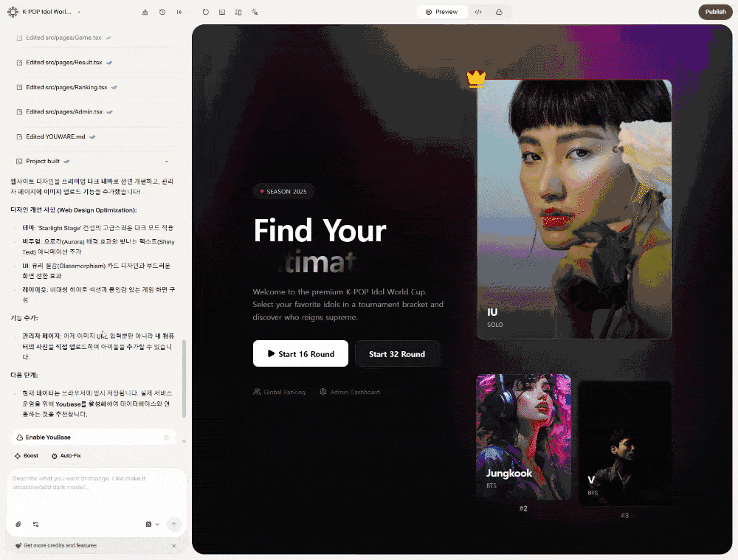Click Start 32 Round button
This screenshot has height=560, width=738.
(x=398, y=353)
